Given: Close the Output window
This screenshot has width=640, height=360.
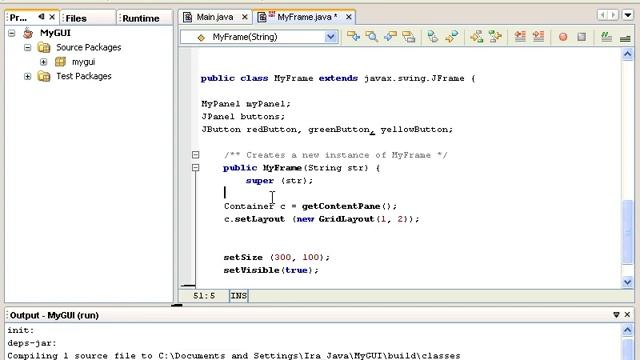Looking at the screenshot, I should 627,314.
